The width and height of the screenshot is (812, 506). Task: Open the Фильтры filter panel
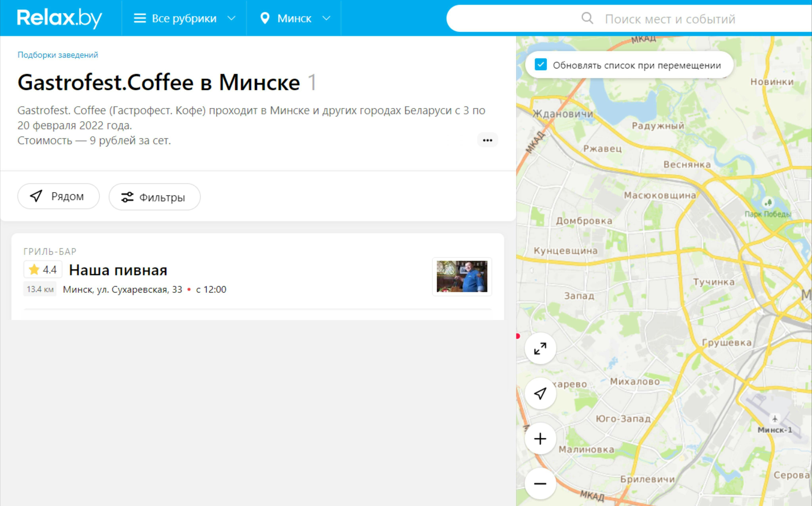click(155, 197)
